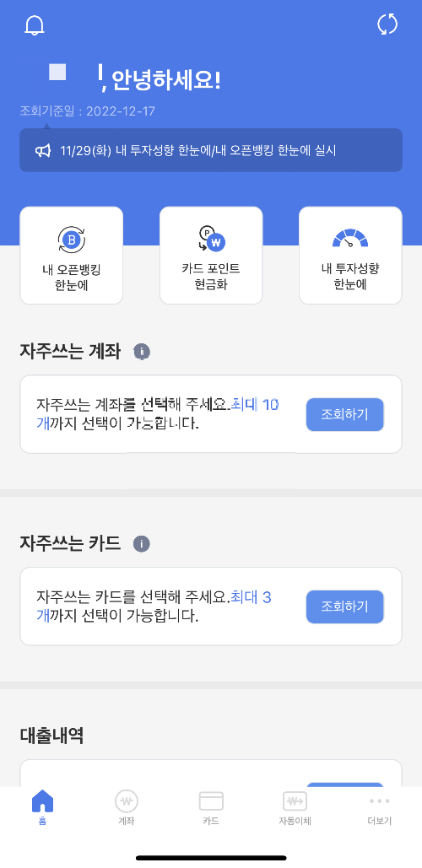The image size is (422, 868).
Task: Open 카드 포인트 현금화 card
Action: tap(211, 256)
